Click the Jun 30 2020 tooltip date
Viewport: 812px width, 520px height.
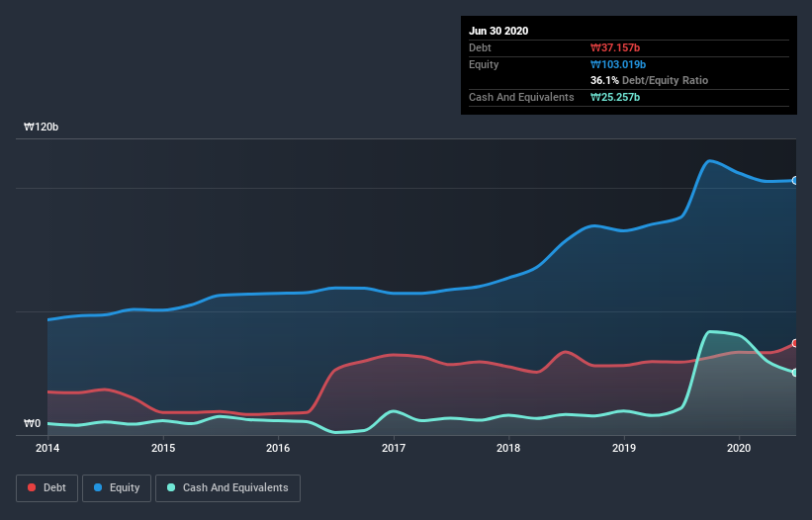pyautogui.click(x=498, y=31)
